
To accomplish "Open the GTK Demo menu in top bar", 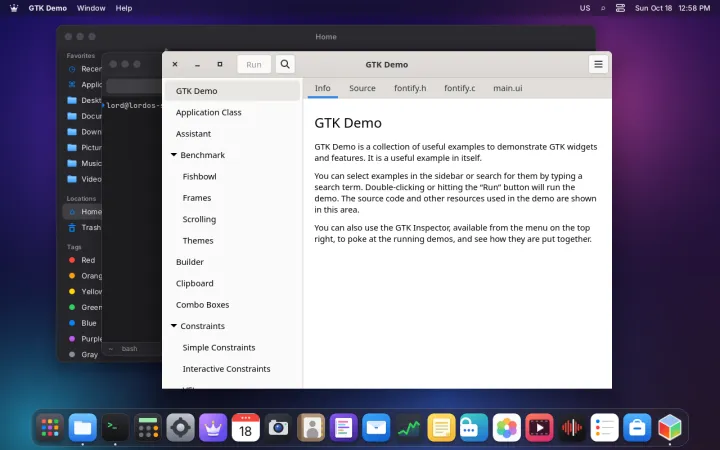I will 48,8.
